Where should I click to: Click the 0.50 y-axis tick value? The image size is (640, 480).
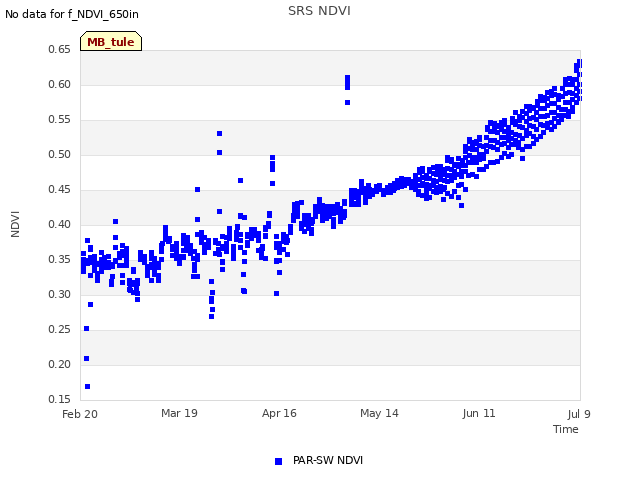(x=60, y=155)
